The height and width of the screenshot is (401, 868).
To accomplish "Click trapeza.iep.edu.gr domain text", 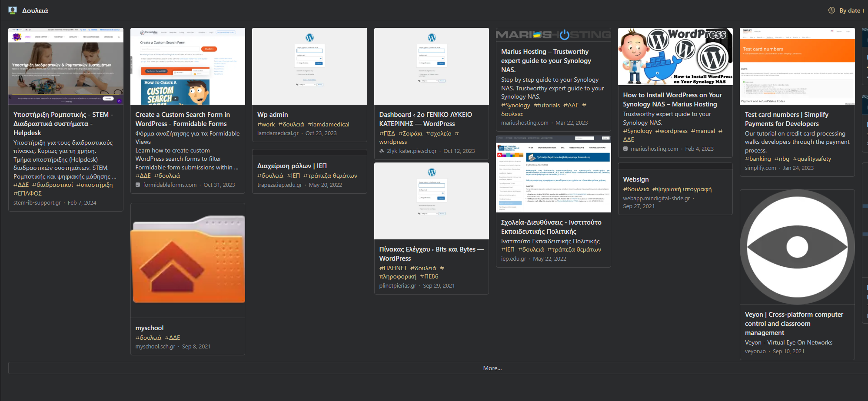I will click(279, 185).
